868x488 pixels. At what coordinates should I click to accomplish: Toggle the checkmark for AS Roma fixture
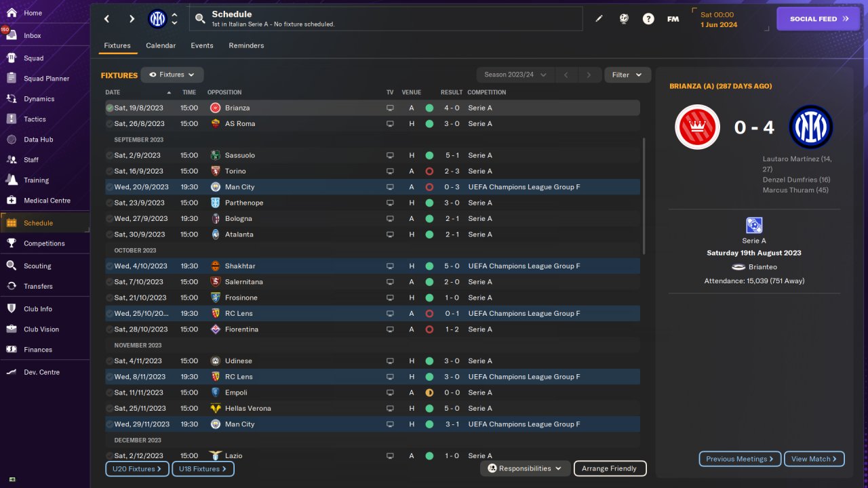(109, 124)
